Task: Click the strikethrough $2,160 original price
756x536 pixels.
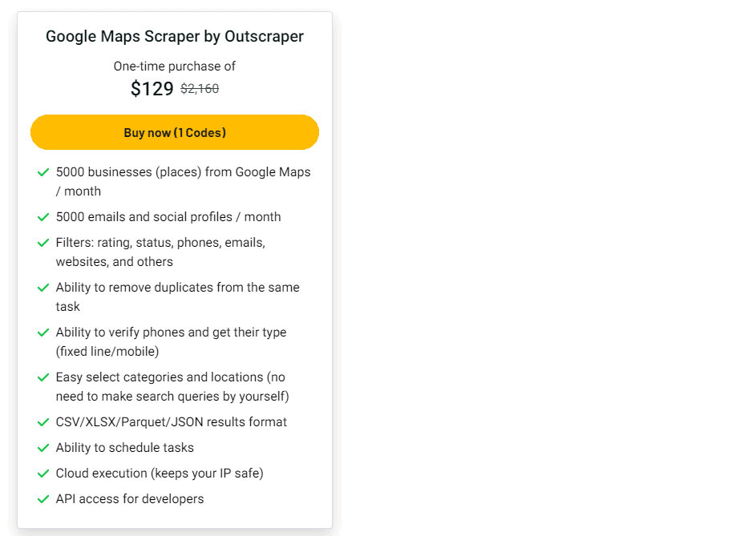Action: [200, 89]
